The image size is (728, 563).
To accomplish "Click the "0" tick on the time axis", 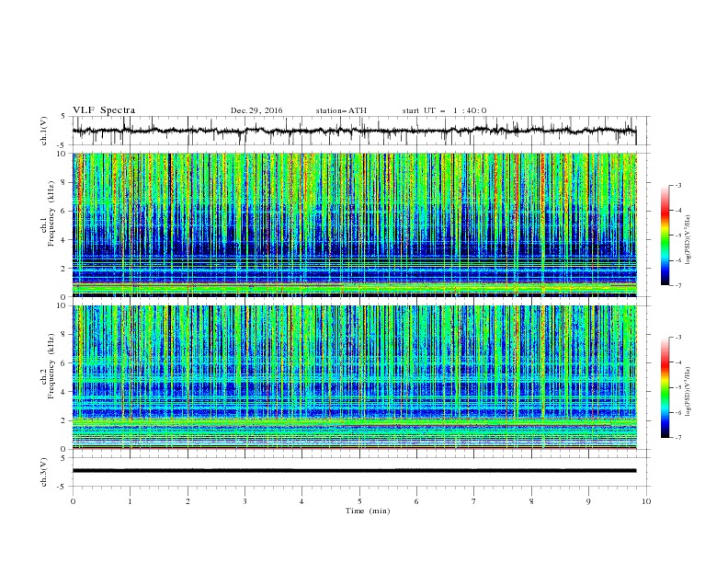I will coord(73,501).
